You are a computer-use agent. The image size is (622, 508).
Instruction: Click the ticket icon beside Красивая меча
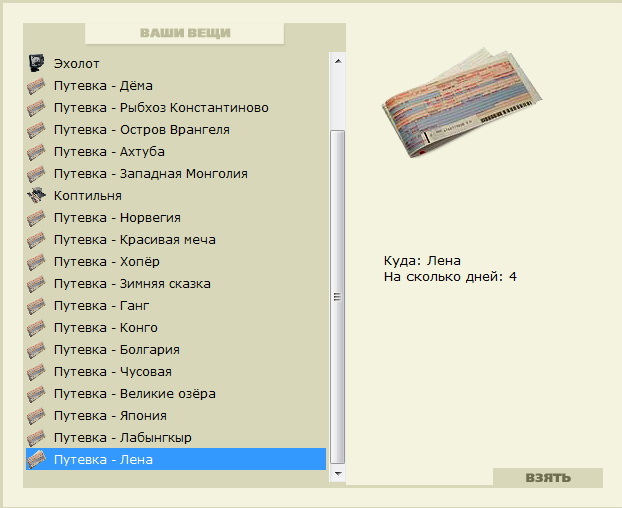tap(36, 240)
